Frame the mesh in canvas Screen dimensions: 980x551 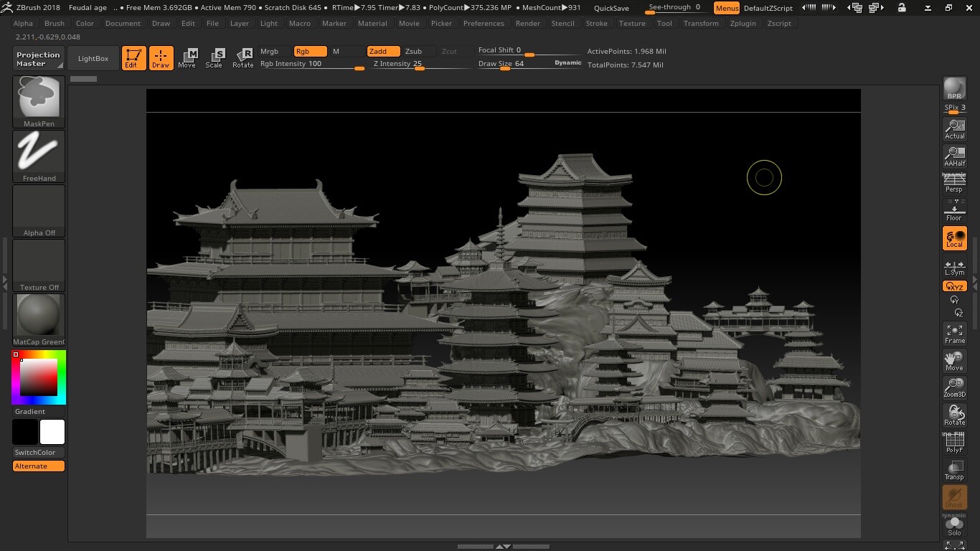tap(954, 334)
